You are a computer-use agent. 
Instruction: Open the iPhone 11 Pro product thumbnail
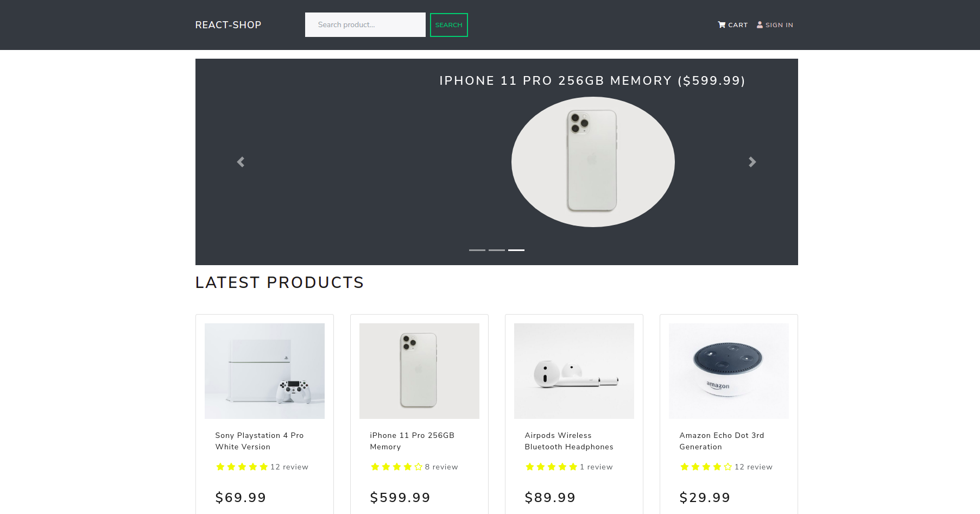(x=419, y=371)
